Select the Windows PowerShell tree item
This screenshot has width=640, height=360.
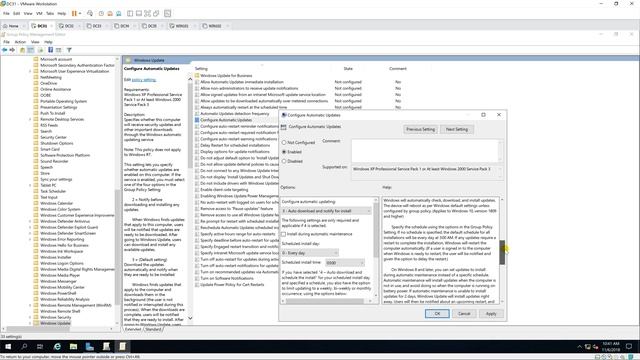tap(58, 293)
